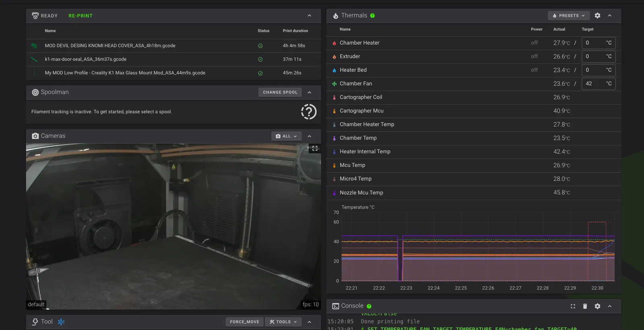Click the camera fullscreen icon
The height and width of the screenshot is (330, 644).
[315, 148]
